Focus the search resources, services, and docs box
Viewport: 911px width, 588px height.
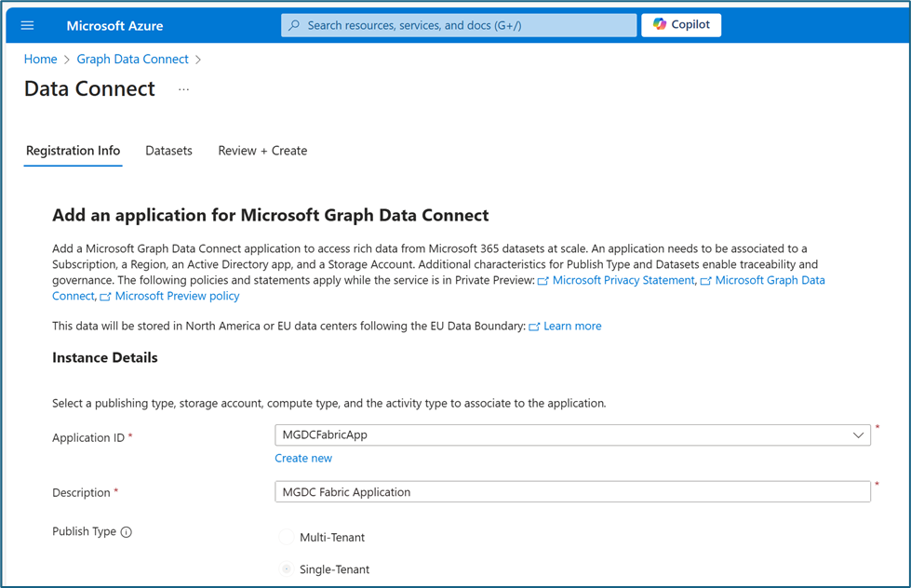(x=459, y=25)
